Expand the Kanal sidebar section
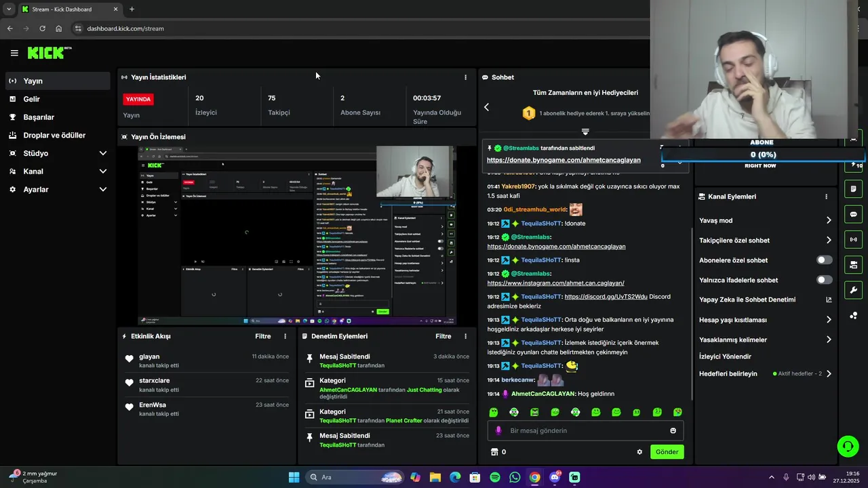Screen dimensions: 868x488 (103, 171)
